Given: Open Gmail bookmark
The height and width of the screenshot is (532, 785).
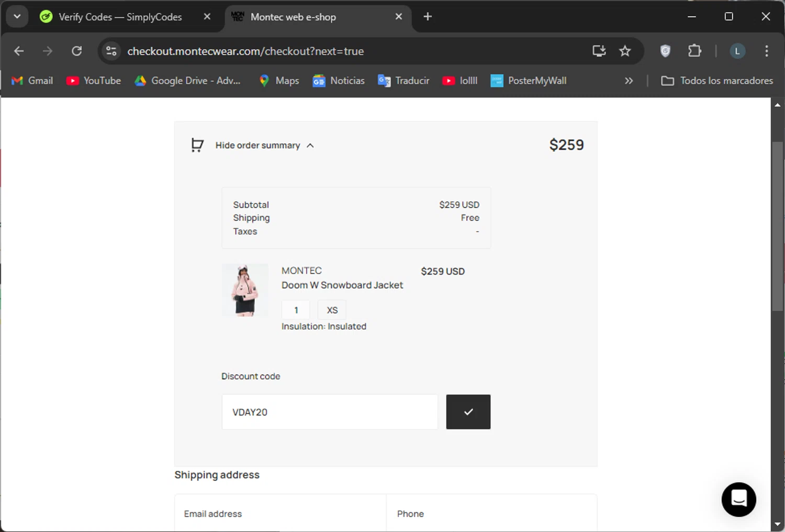Looking at the screenshot, I should pyautogui.click(x=32, y=81).
